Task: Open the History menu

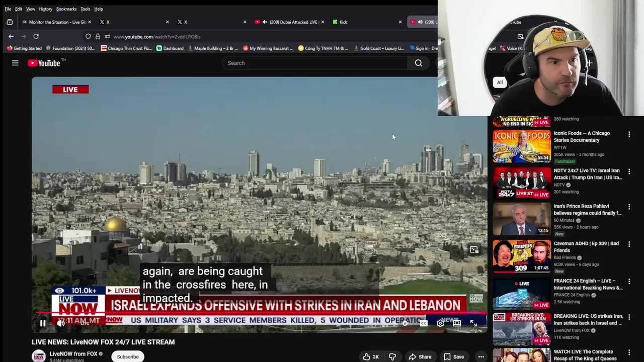Action: 45,9
